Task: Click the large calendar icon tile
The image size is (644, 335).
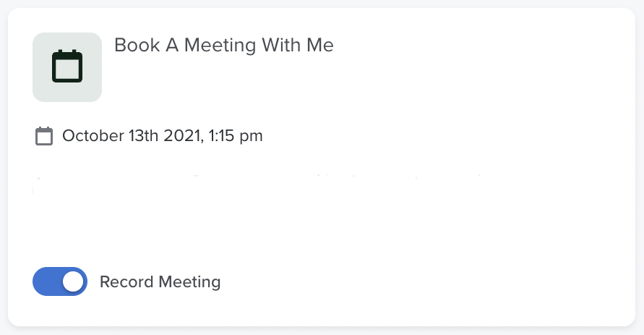Action: point(67,67)
